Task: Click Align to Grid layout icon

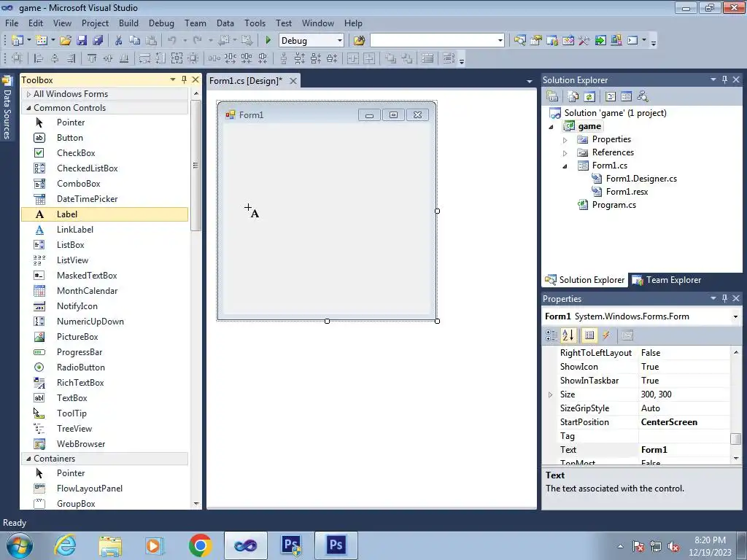Action: pos(17,58)
